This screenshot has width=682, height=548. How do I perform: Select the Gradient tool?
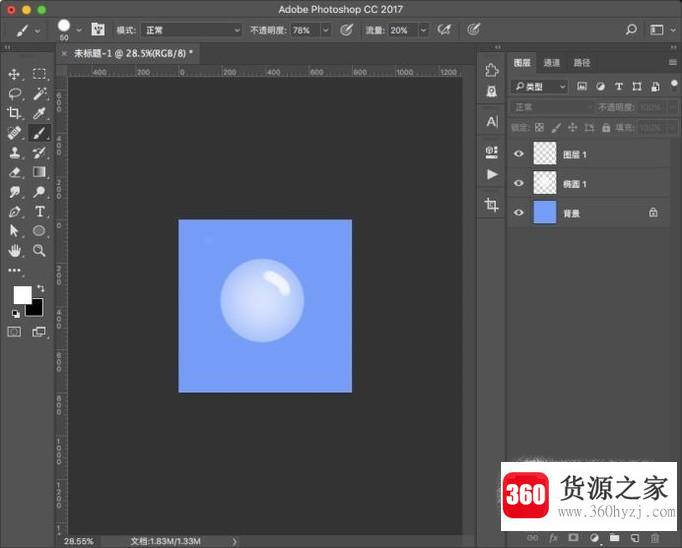[x=39, y=172]
